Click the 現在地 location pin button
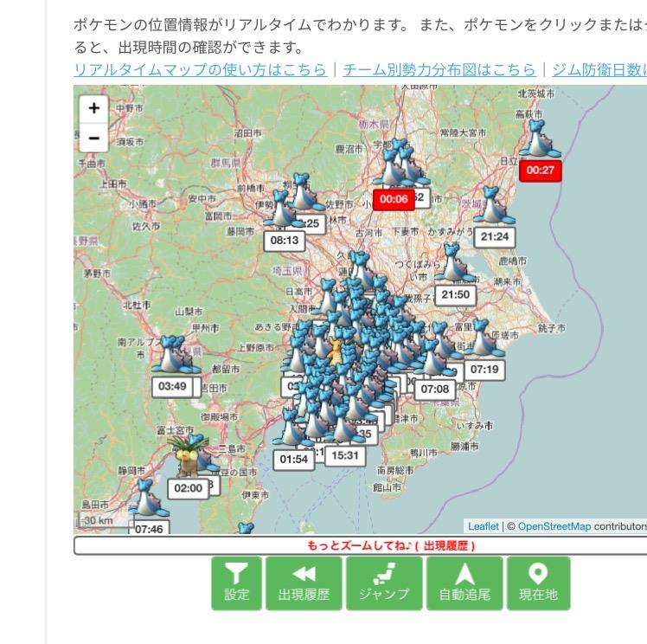 (538, 583)
